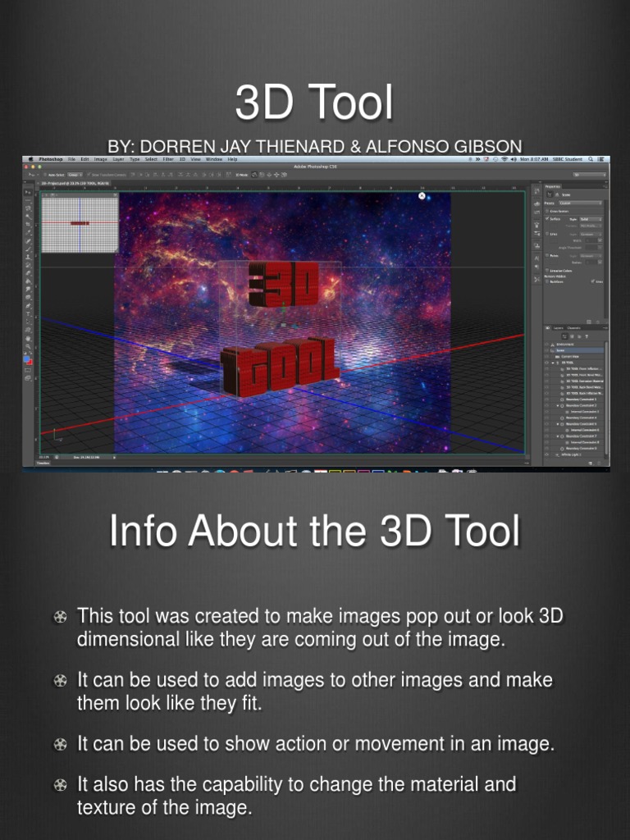This screenshot has width=630, height=840.
Task: Click the foreground color swatch
Action: pyautogui.click(x=25, y=359)
